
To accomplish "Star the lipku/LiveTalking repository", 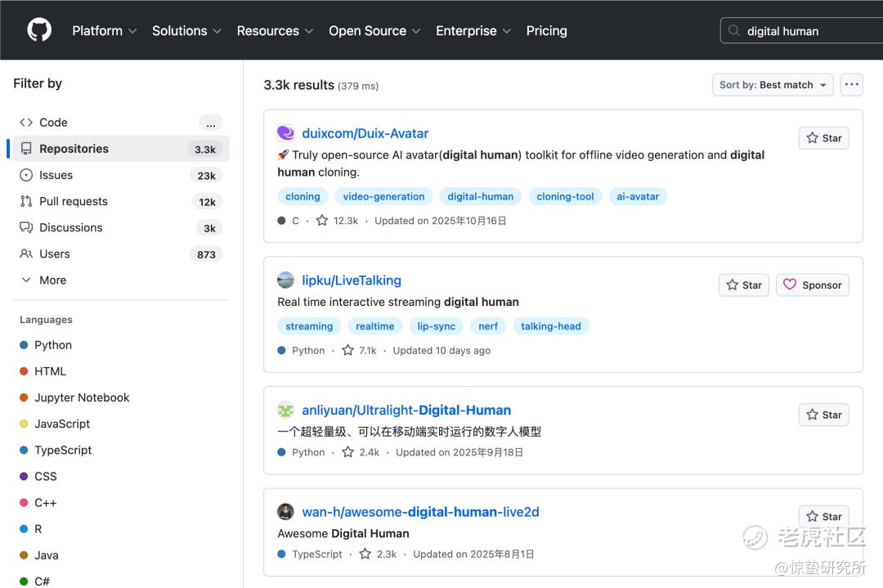I will pyautogui.click(x=743, y=285).
